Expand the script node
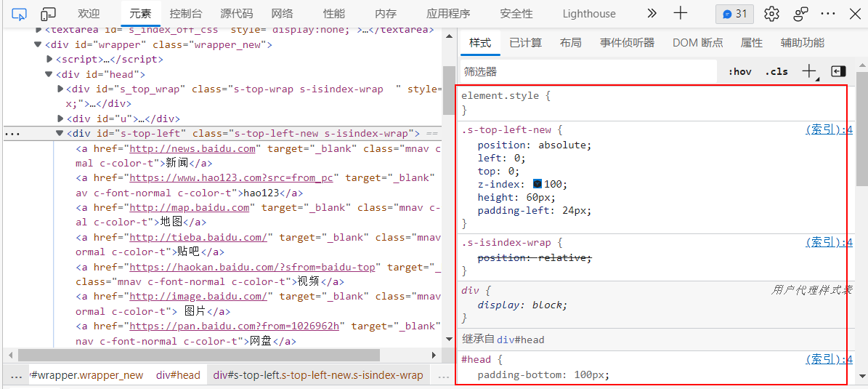 (x=49, y=60)
